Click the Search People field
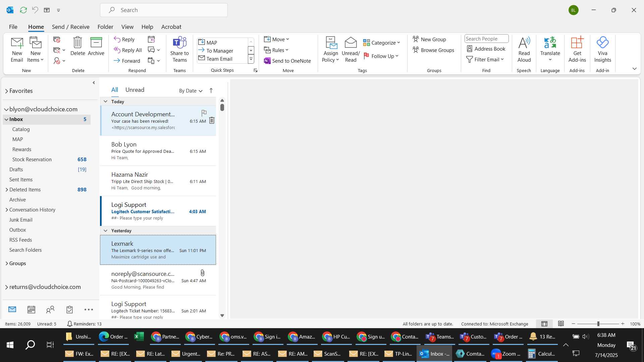The image size is (644, 362). pos(486,39)
